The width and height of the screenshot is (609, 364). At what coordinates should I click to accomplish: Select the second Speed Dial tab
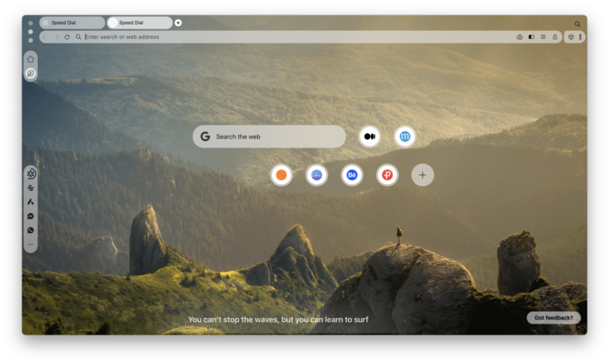[140, 22]
